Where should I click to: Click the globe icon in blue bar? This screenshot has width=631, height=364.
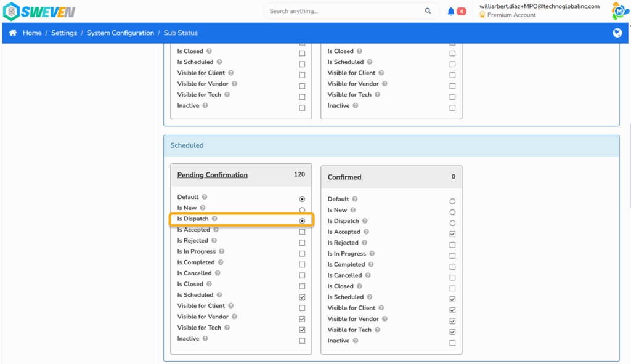(617, 33)
